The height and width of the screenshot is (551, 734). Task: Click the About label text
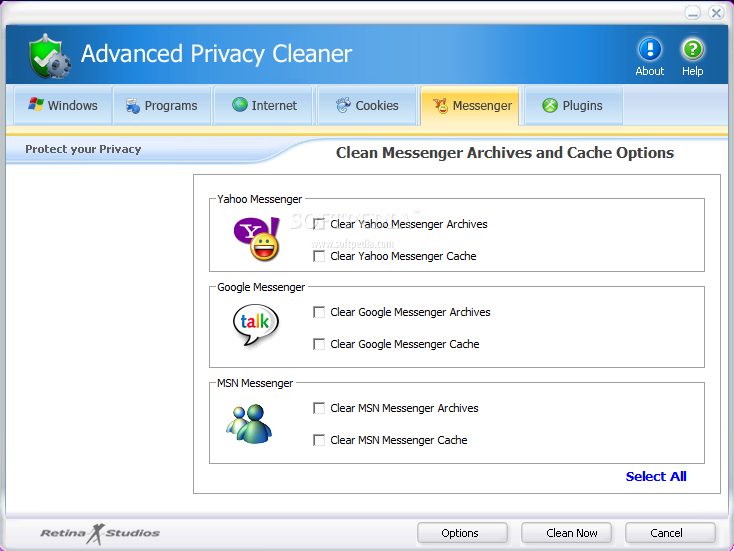tap(650, 71)
